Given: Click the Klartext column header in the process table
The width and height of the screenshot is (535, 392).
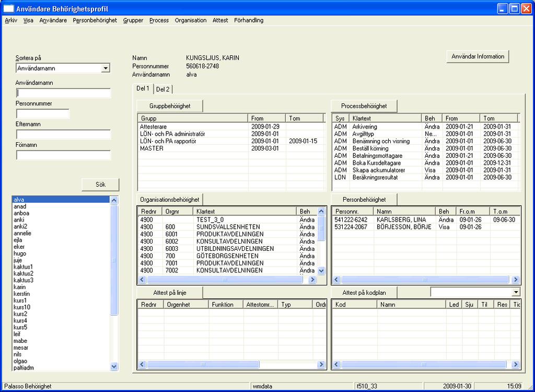Looking at the screenshot, I should tap(386, 119).
